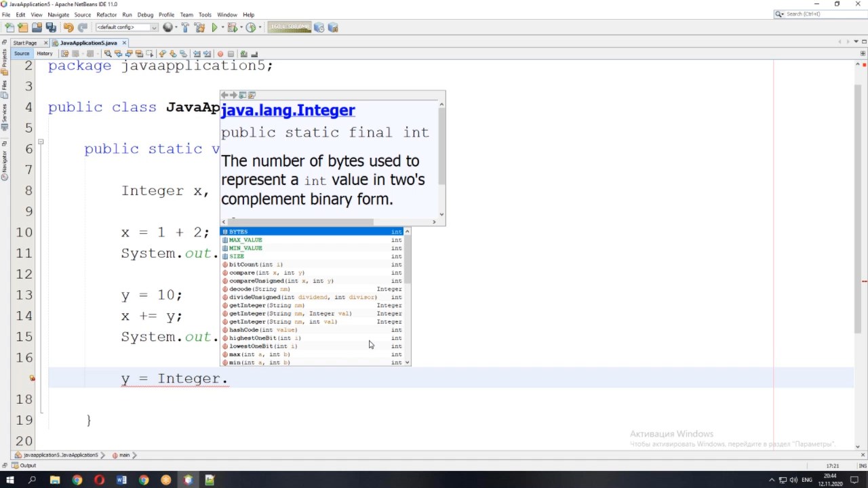868x488 pixels.
Task: Toggle Rectangular Selection editor icon
Action: point(150,54)
